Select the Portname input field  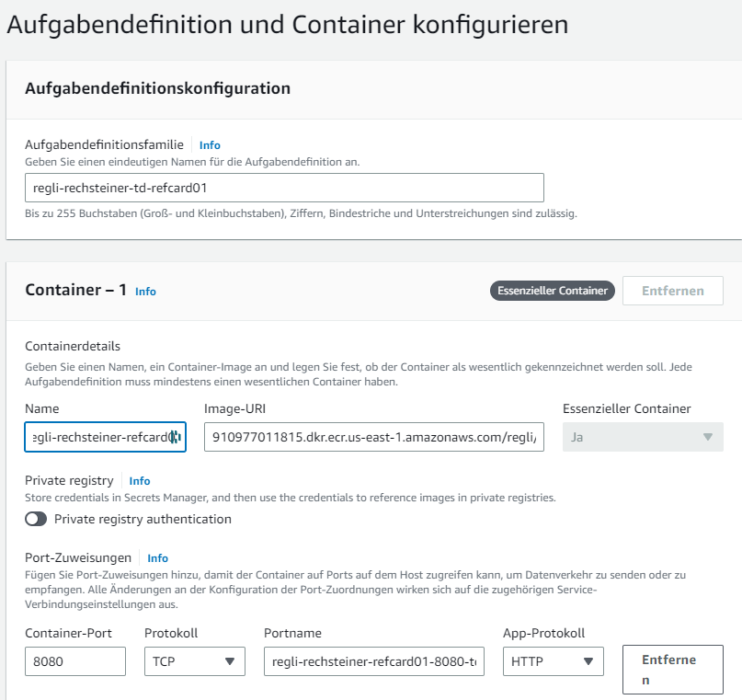[x=373, y=661]
